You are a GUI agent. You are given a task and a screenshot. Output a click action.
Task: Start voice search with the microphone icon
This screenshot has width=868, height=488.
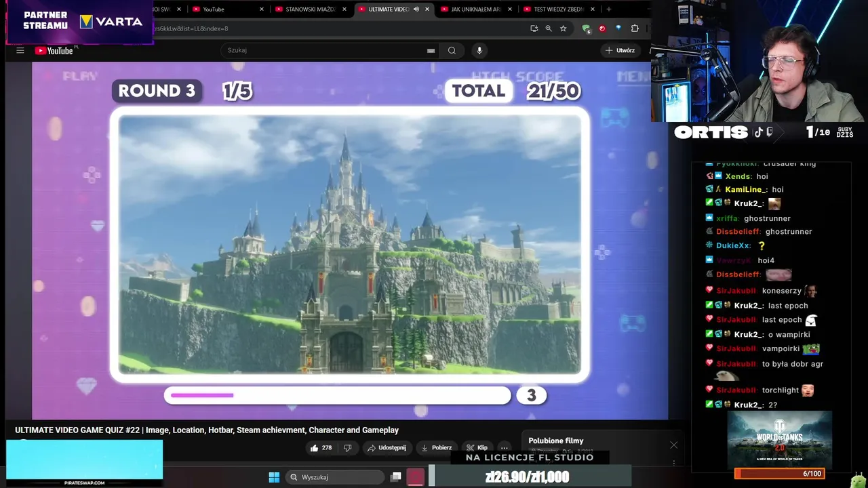[479, 50]
